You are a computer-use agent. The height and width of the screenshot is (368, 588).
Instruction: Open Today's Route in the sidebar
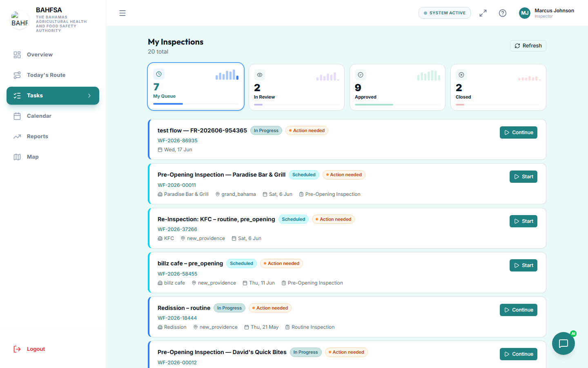pyautogui.click(x=53, y=75)
